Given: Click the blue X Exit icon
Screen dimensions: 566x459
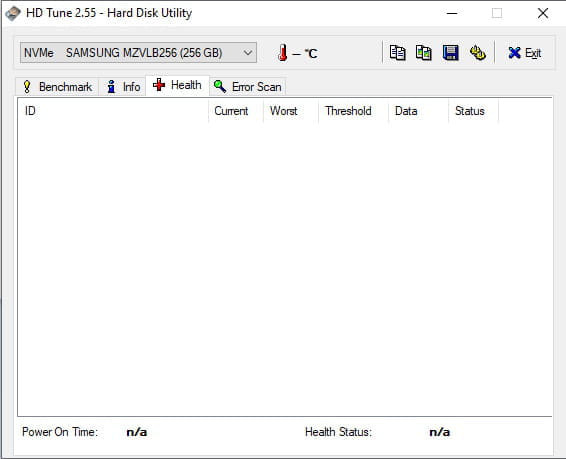Looking at the screenshot, I should [x=514, y=53].
